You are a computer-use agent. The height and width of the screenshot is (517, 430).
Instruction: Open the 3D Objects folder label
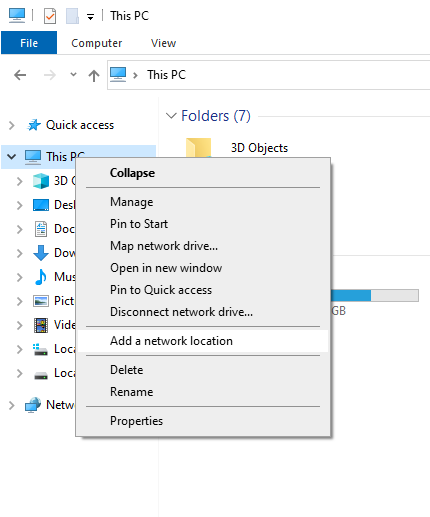click(x=259, y=148)
